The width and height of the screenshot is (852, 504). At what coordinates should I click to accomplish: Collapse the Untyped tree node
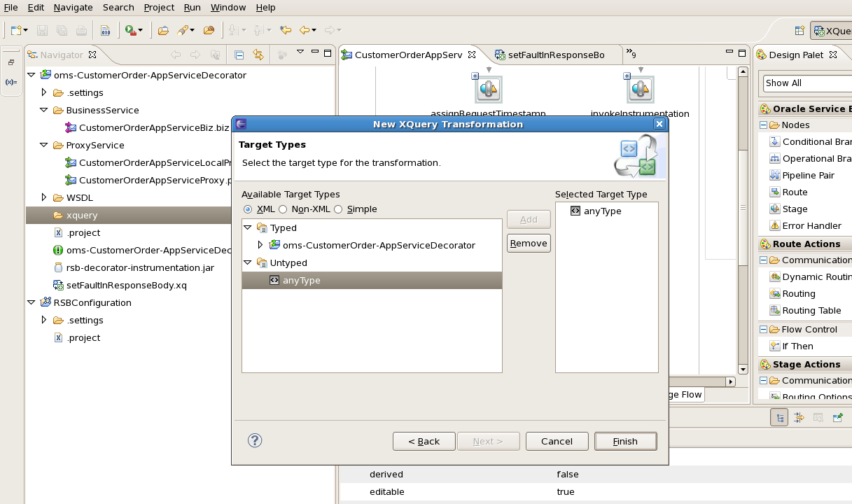point(248,262)
